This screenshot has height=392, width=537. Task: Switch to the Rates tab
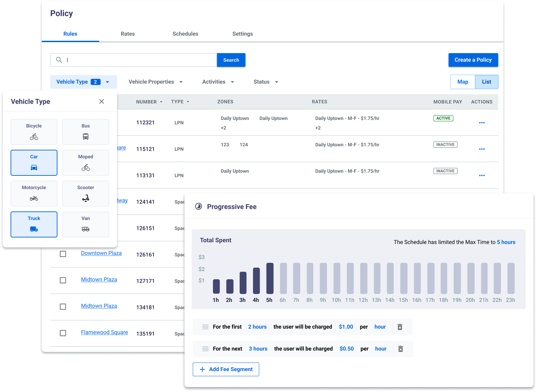point(128,34)
